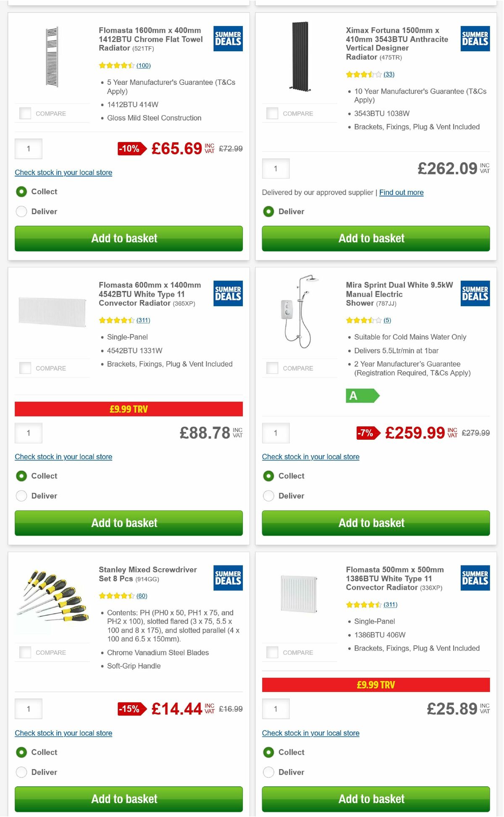Enable Compare for the Flomasta 600mm convector radiator

[x=24, y=368]
